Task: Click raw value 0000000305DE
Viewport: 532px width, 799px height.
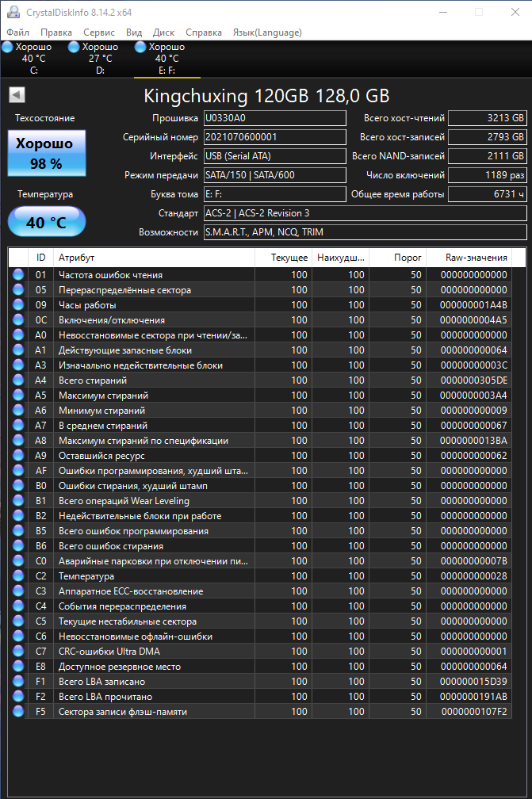Action: pos(473,380)
